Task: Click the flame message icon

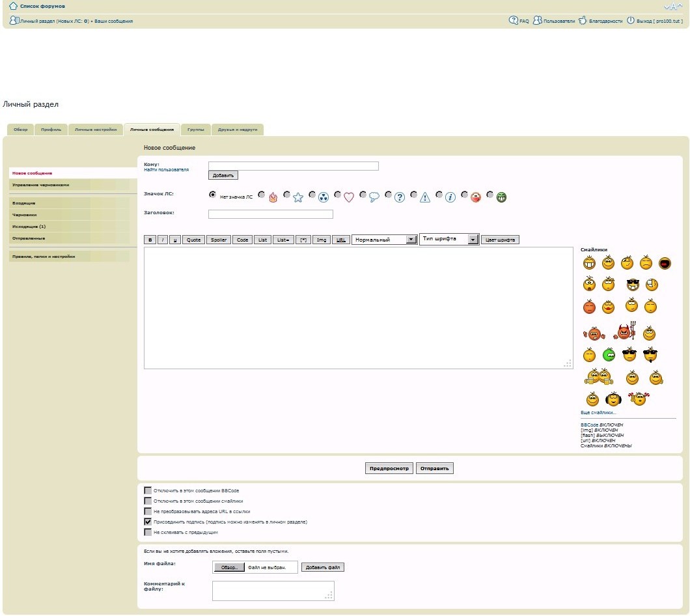Action: tap(273, 197)
